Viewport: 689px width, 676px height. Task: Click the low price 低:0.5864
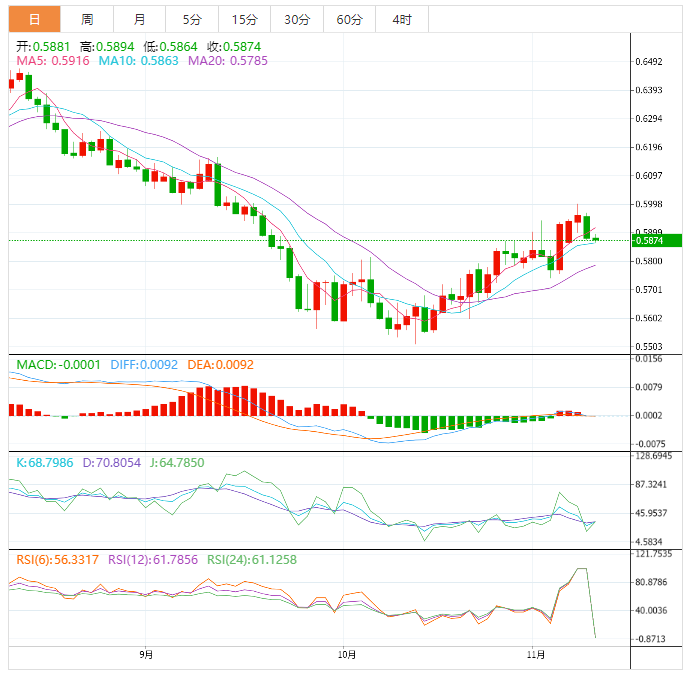pos(170,47)
